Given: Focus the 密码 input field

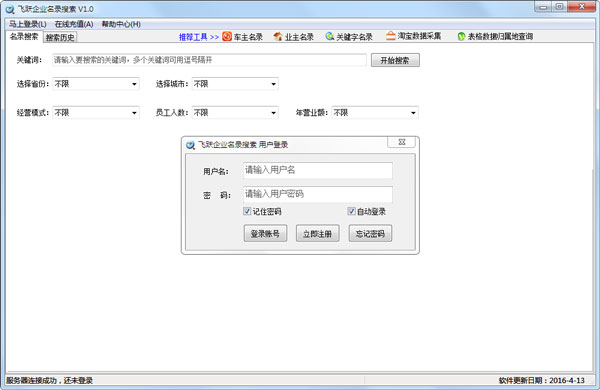Looking at the screenshot, I should (x=318, y=194).
